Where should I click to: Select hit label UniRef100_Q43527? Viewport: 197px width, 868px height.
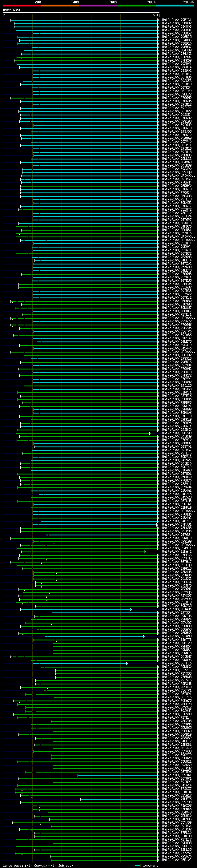[x=177, y=460]
